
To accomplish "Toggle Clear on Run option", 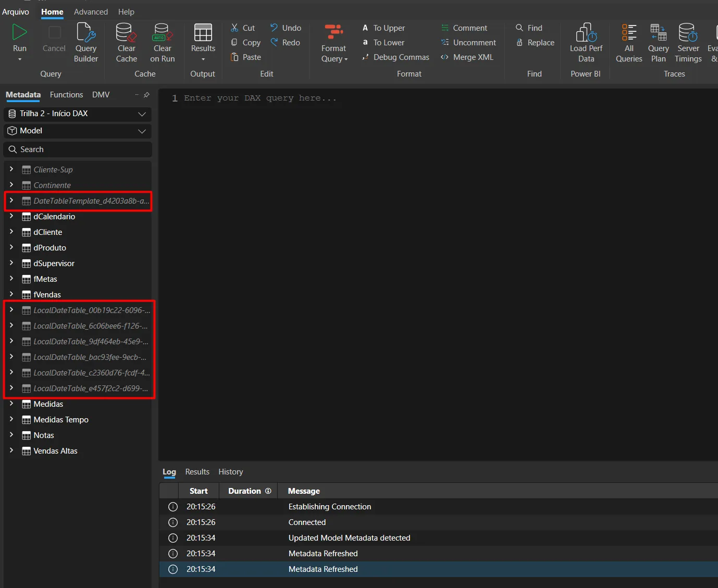I will point(162,33).
